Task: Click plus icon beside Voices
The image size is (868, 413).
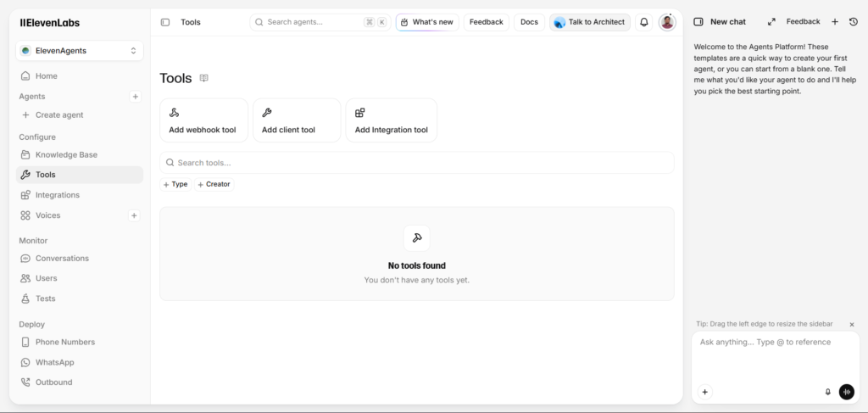Action: click(x=134, y=215)
